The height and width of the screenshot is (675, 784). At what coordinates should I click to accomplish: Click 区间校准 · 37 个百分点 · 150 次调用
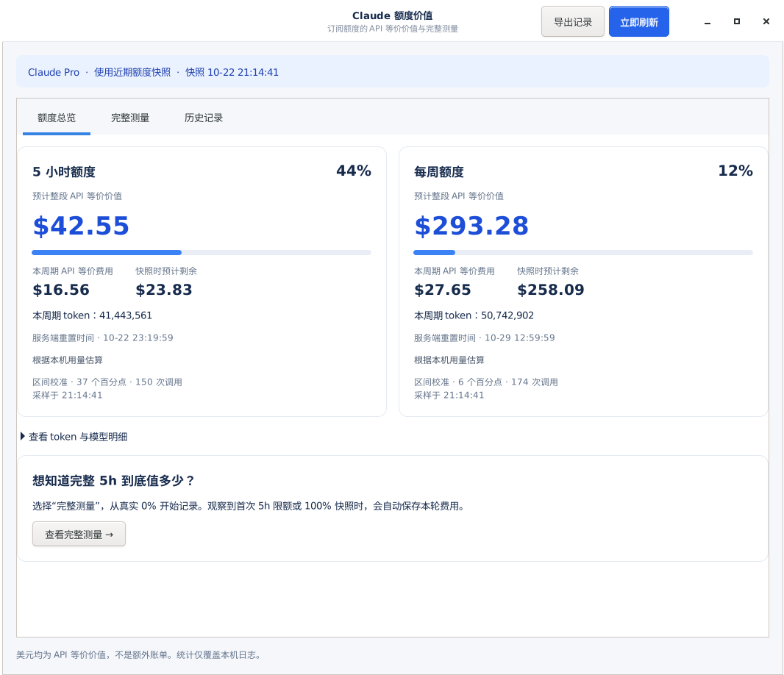pyautogui.click(x=107, y=382)
